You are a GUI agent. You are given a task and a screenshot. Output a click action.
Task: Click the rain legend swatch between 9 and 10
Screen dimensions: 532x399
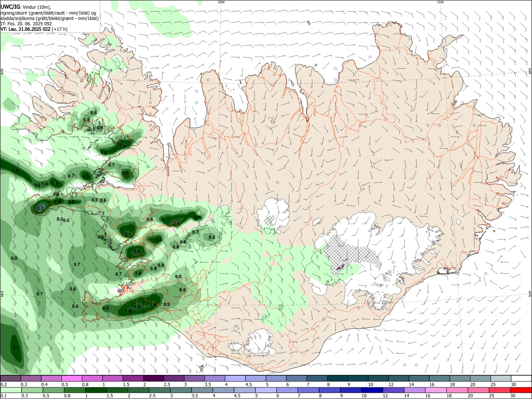point(350,390)
